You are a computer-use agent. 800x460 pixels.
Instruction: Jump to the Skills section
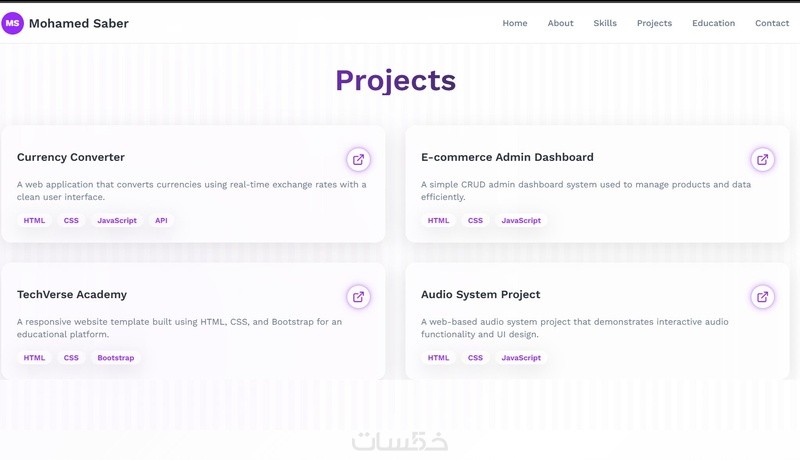tap(605, 23)
